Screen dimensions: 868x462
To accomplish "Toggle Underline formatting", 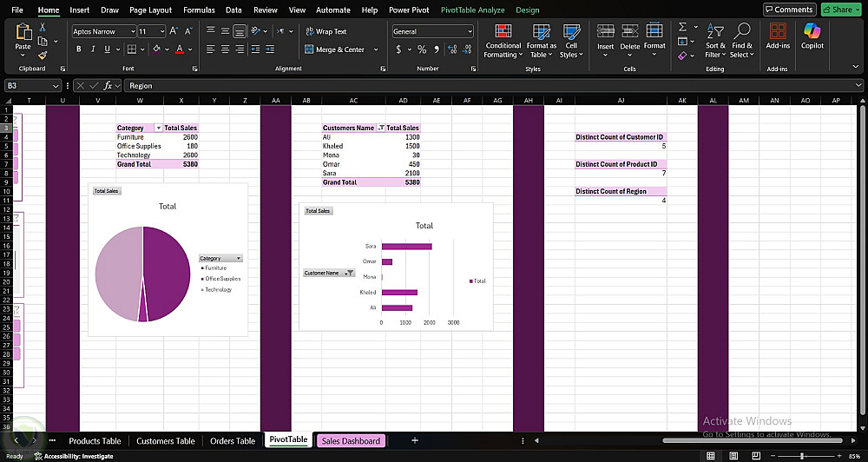I will tap(107, 49).
